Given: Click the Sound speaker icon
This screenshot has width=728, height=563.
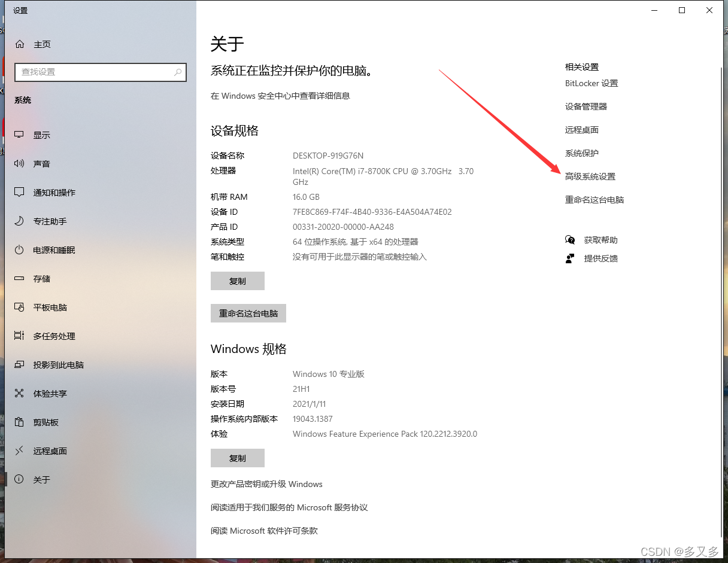Looking at the screenshot, I should (x=20, y=164).
